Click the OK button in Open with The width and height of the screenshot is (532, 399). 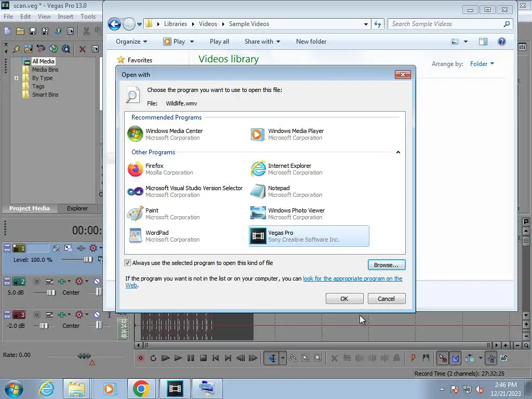(344, 299)
